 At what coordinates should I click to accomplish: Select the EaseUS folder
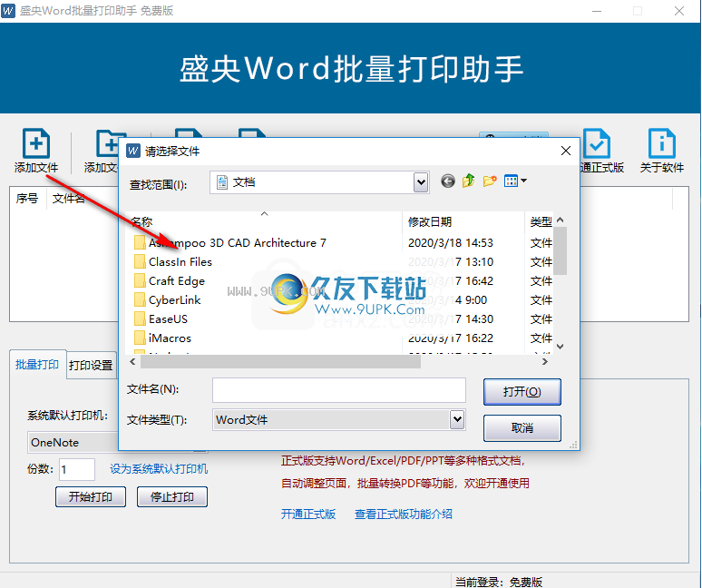(x=168, y=319)
